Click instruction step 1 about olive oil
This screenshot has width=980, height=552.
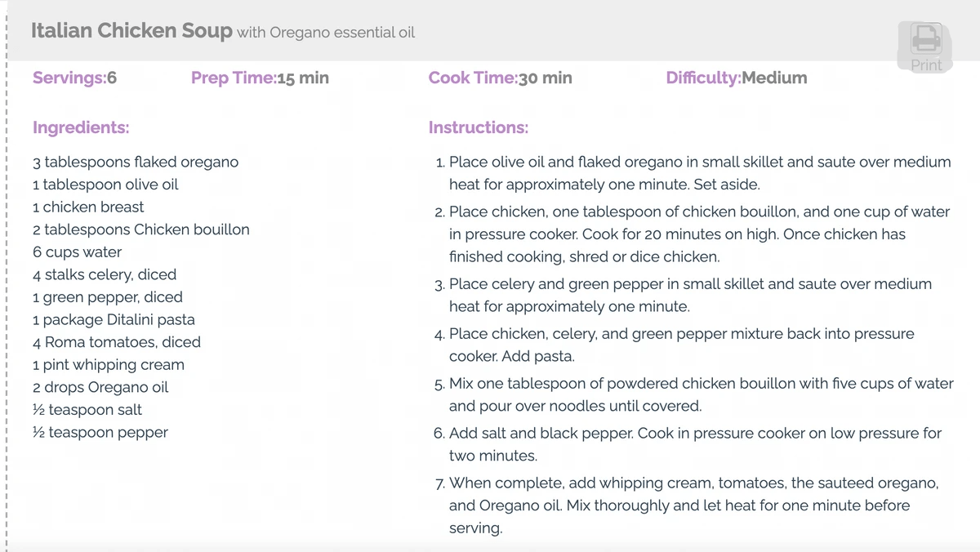click(x=693, y=173)
